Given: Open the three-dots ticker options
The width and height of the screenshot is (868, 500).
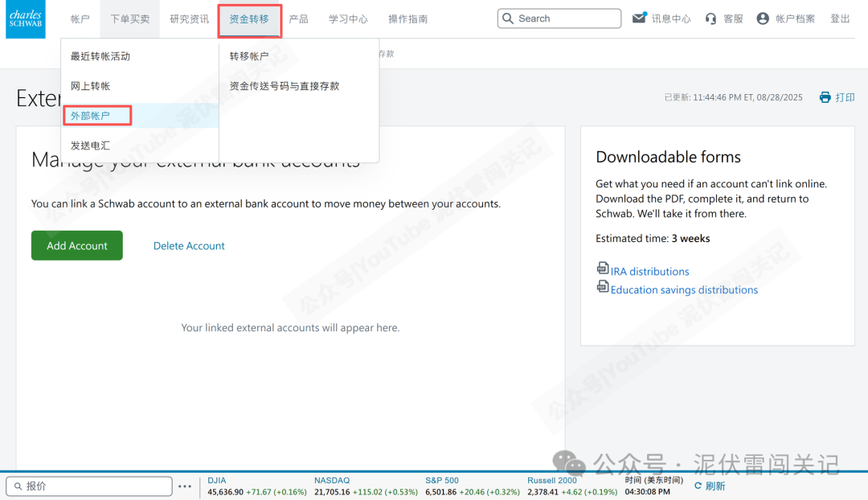Looking at the screenshot, I should (x=185, y=486).
